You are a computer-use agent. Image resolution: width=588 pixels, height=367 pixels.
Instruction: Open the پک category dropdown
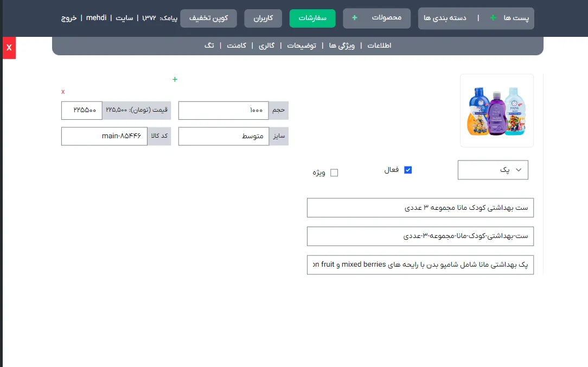click(493, 170)
